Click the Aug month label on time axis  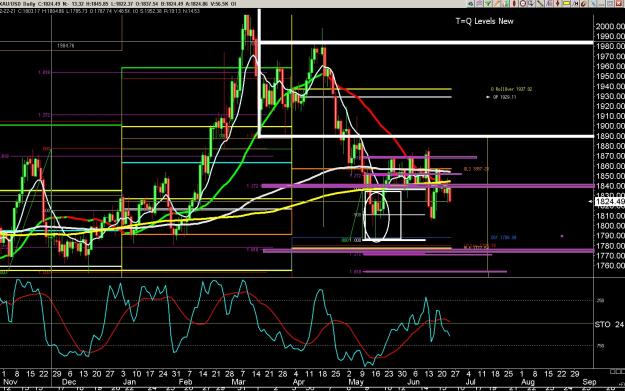(528, 382)
